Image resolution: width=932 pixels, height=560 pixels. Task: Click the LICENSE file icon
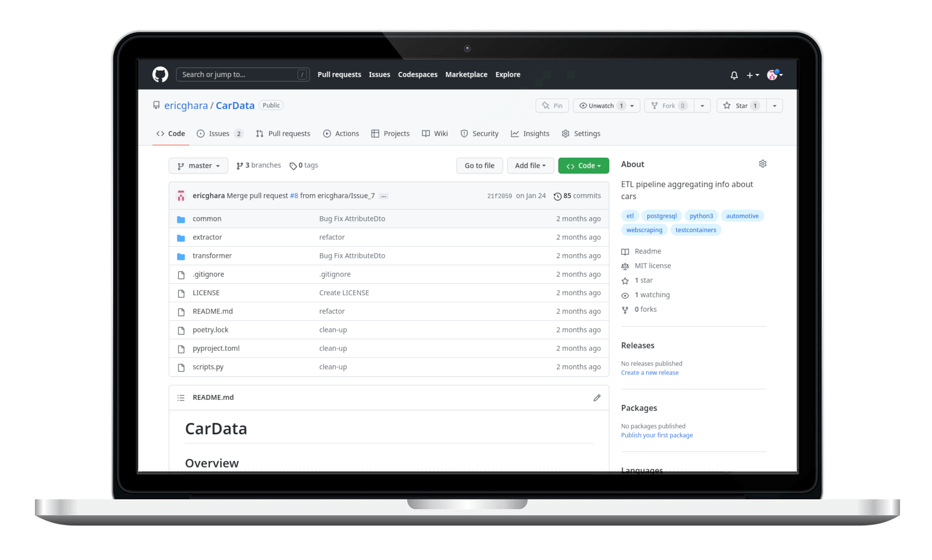point(181,294)
